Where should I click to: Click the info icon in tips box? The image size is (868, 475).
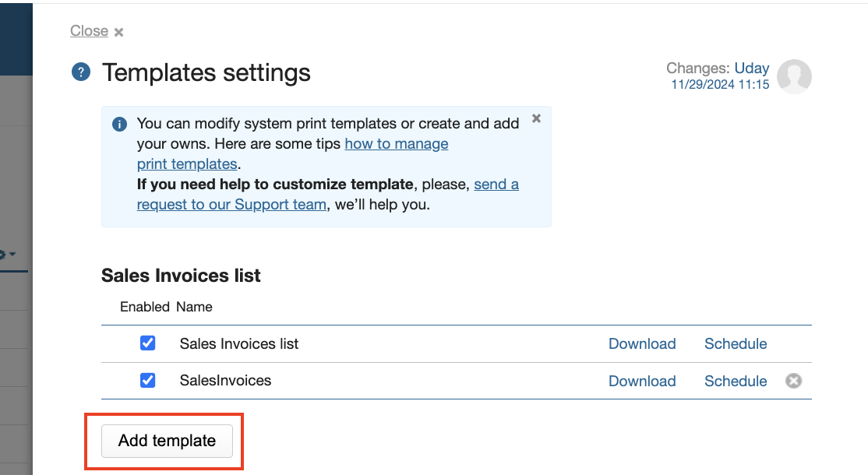pyautogui.click(x=119, y=124)
